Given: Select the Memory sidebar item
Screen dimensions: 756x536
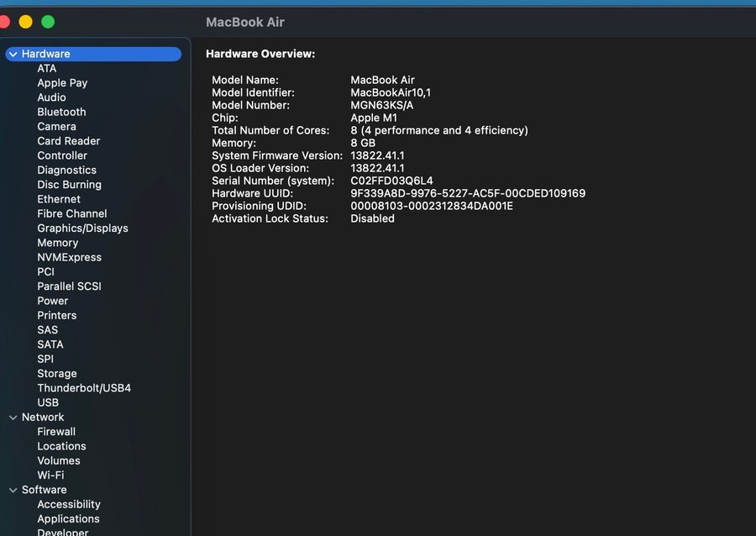Looking at the screenshot, I should click(57, 243).
